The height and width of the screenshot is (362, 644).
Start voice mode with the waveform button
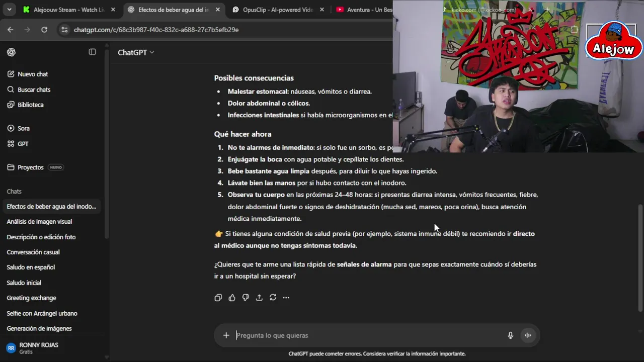528,335
